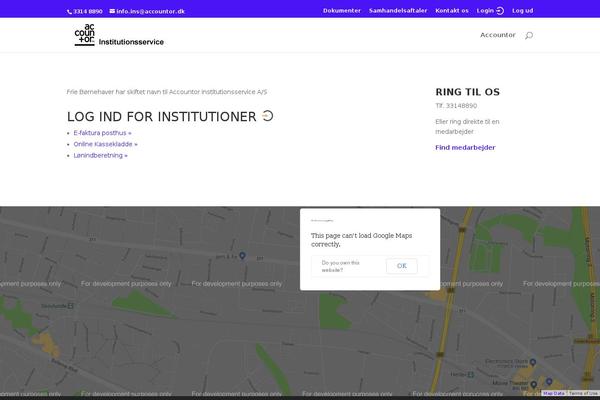Click 'Do you own this website?' link

341,266
